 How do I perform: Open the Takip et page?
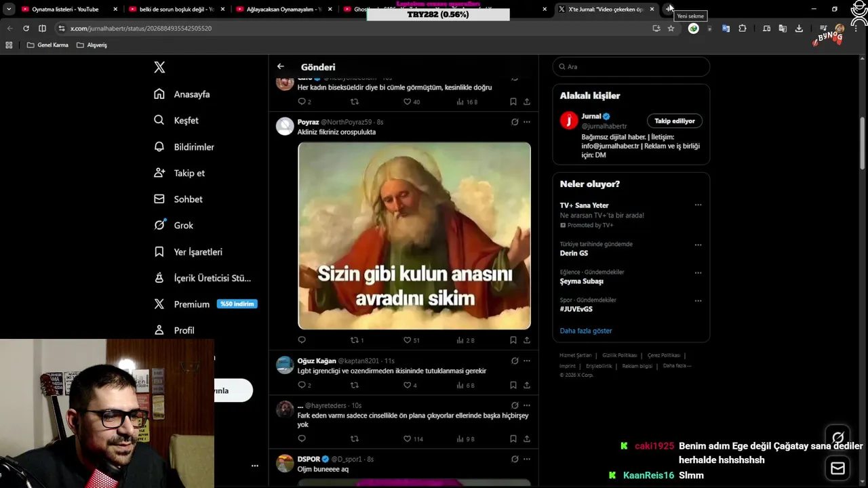tap(179, 173)
